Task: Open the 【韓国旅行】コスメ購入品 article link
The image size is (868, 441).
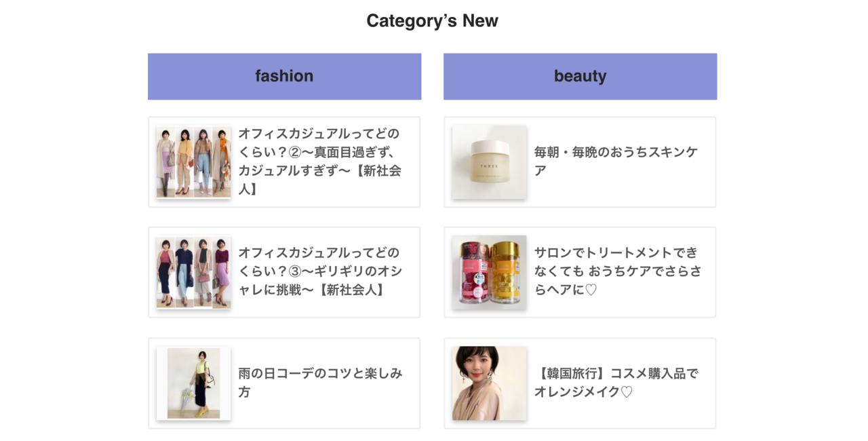Action: 616,383
